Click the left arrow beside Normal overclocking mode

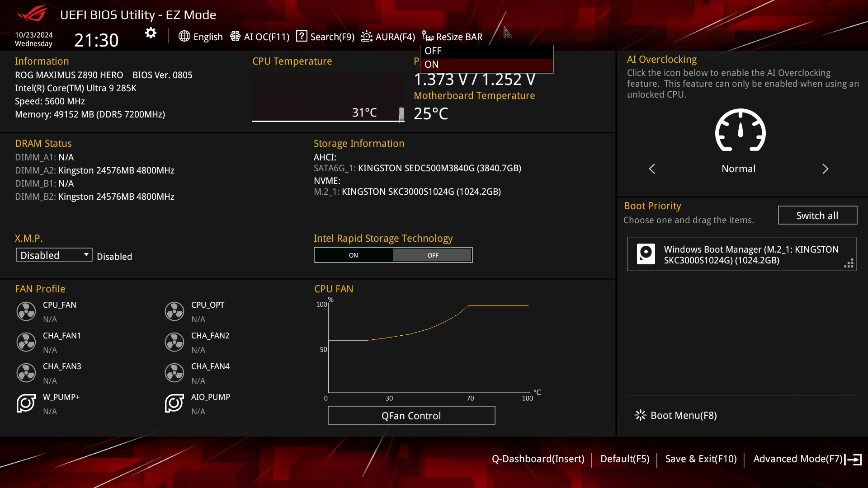tap(651, 169)
